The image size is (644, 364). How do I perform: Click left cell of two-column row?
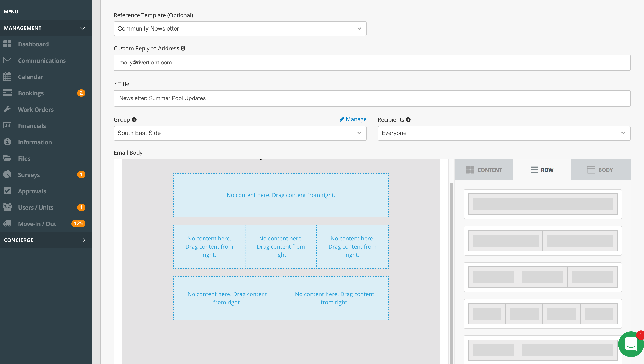[x=227, y=298]
